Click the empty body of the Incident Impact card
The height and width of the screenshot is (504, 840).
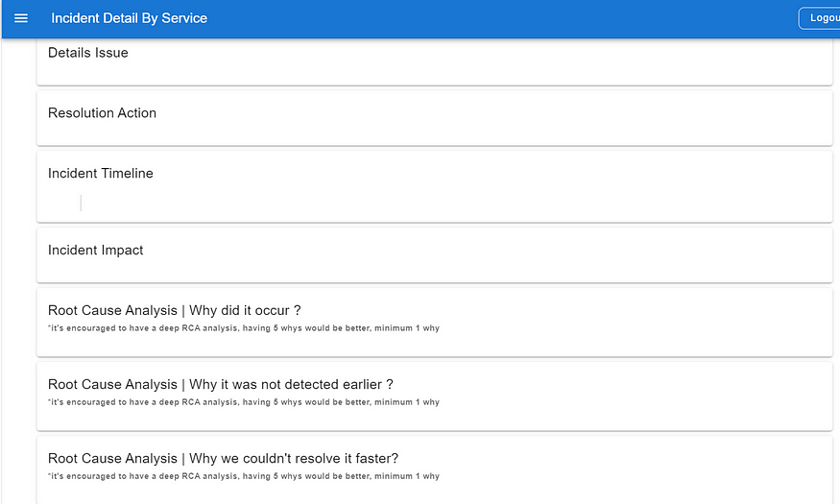(x=434, y=270)
